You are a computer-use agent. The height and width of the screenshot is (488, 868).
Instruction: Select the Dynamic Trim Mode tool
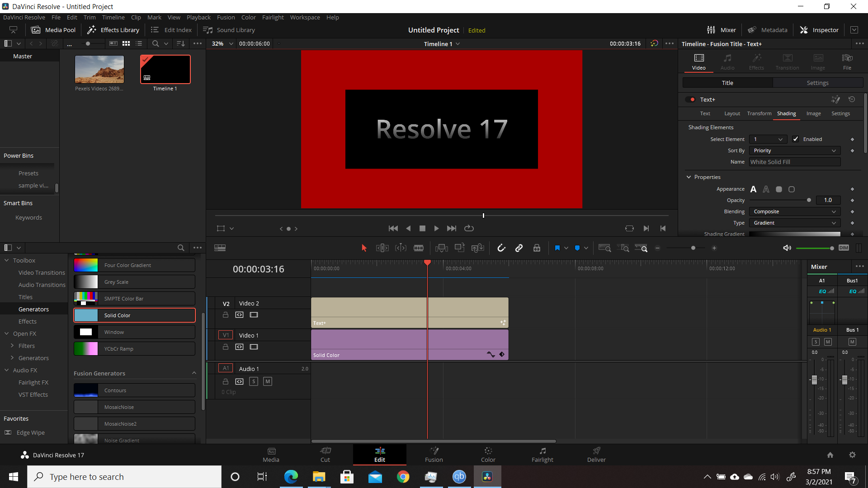(x=401, y=248)
